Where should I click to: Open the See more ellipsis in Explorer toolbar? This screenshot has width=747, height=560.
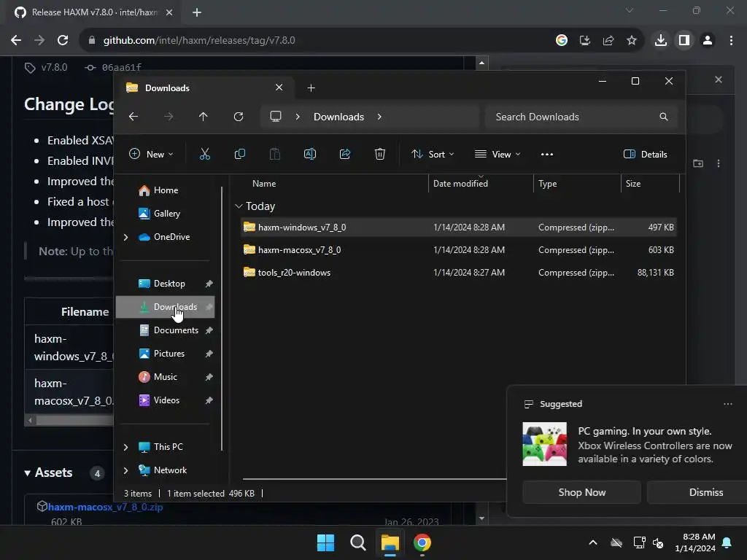coord(547,155)
